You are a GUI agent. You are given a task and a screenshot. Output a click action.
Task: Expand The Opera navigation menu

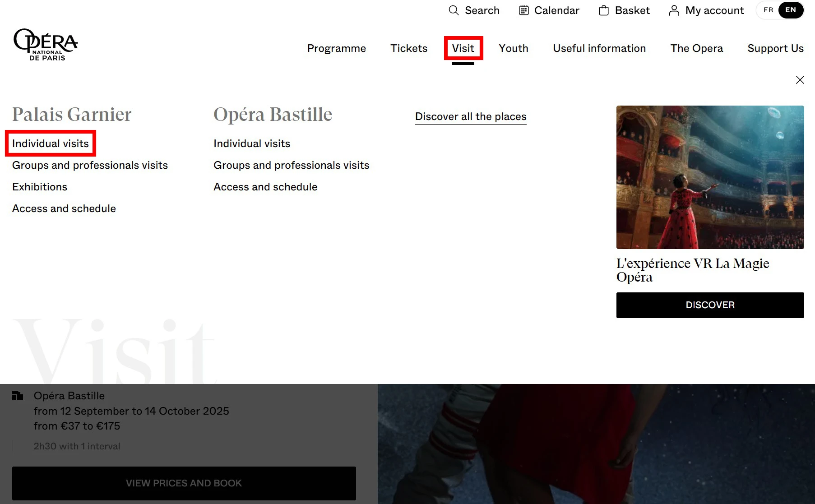tap(696, 48)
